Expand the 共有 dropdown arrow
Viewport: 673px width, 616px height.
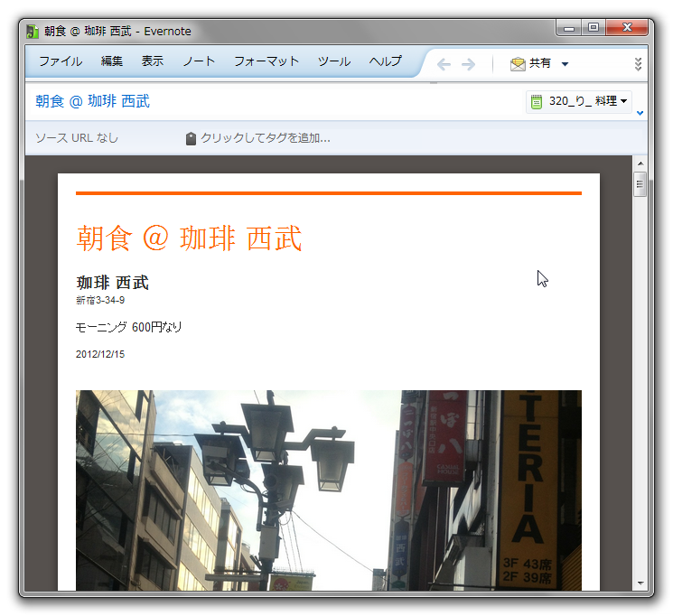(566, 64)
